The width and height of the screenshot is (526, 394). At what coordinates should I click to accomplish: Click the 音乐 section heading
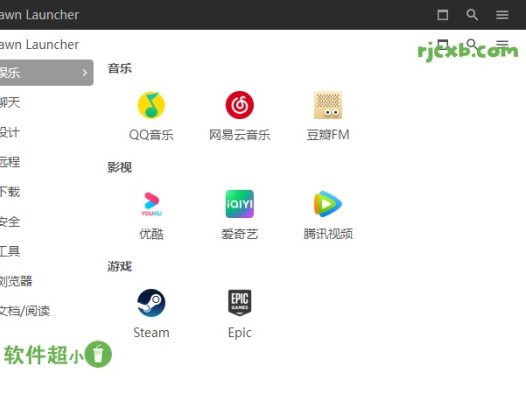(120, 68)
